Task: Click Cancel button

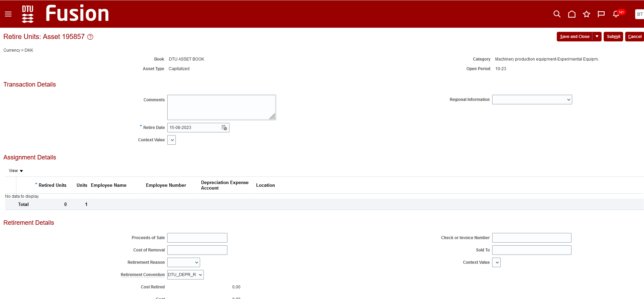Action: [635, 37]
